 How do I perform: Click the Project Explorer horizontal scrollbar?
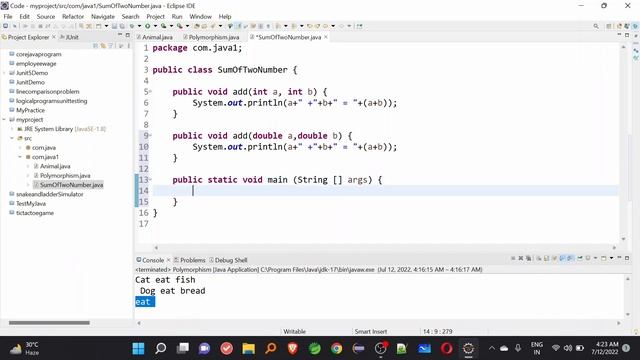49,323
